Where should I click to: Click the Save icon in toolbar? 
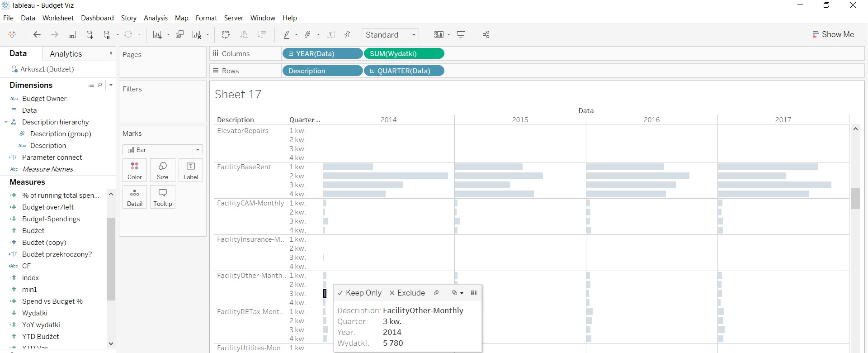point(72,35)
